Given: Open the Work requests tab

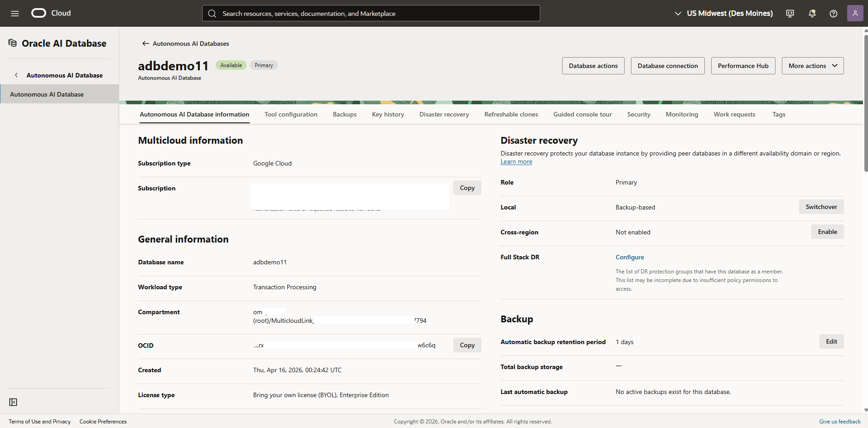Looking at the screenshot, I should tap(734, 114).
